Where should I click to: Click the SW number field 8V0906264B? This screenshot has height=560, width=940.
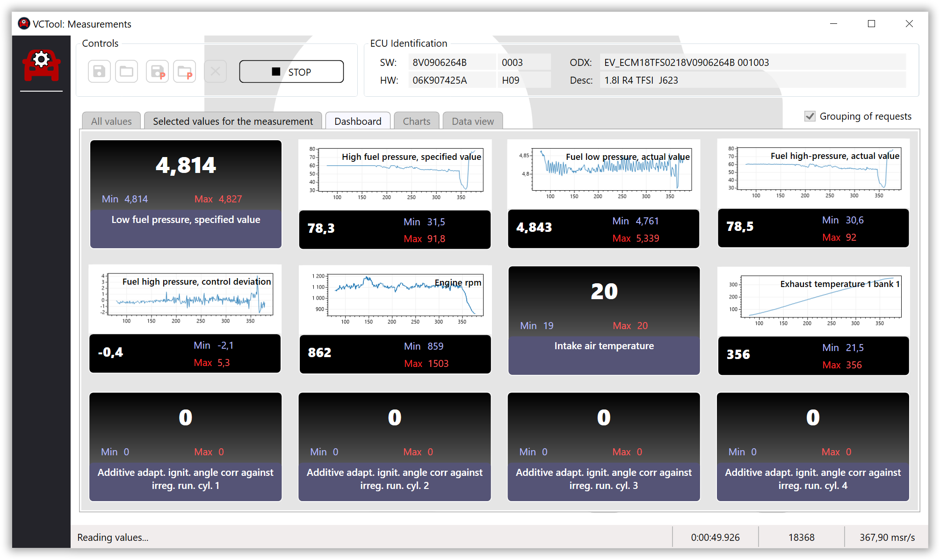tap(451, 63)
